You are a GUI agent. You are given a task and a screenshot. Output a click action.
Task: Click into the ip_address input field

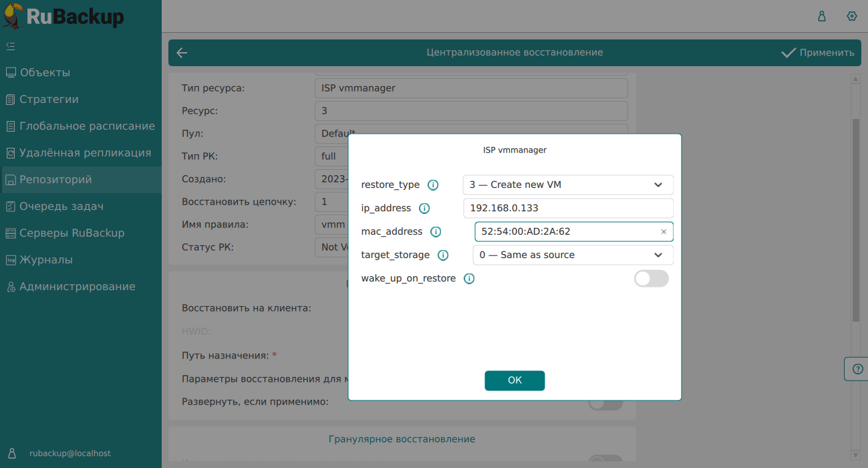click(x=567, y=208)
